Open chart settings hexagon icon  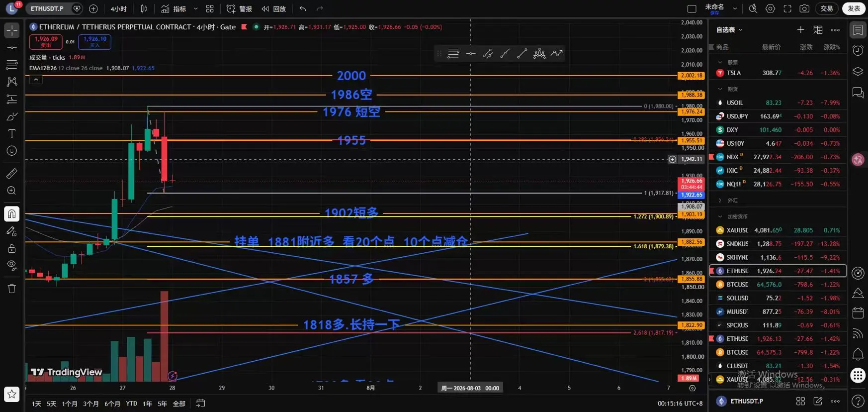click(x=770, y=8)
